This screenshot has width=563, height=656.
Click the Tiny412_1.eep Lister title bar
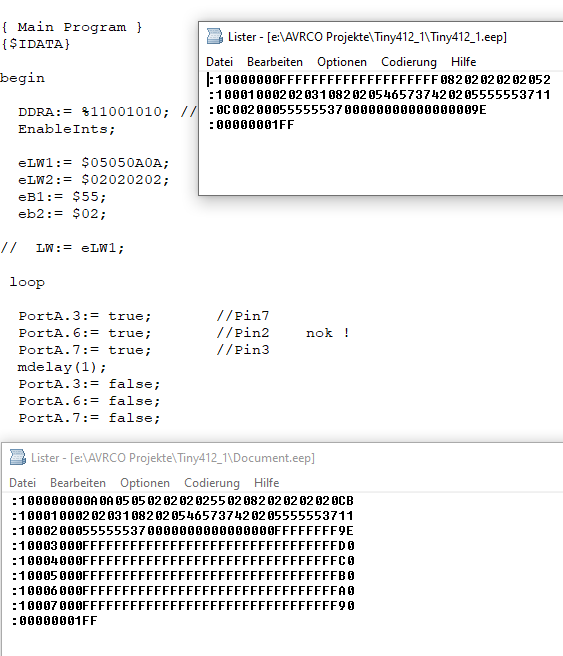[x=381, y=37]
